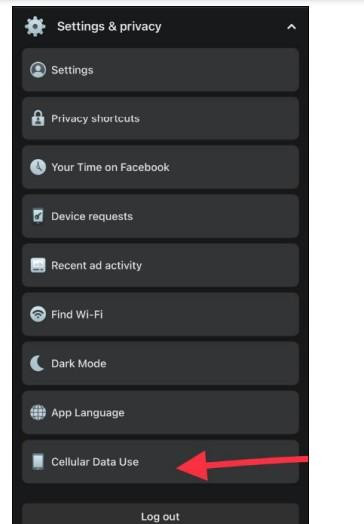This screenshot has height=524, width=364.
Task: Click the padlock icon for Privacy shortcuts
Action: click(38, 118)
